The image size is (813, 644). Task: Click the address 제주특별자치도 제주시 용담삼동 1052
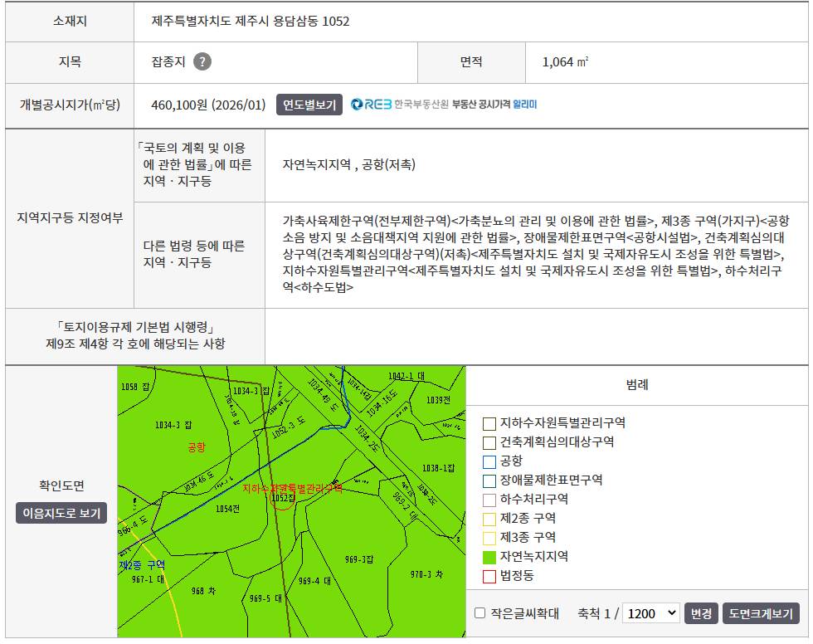251,22
